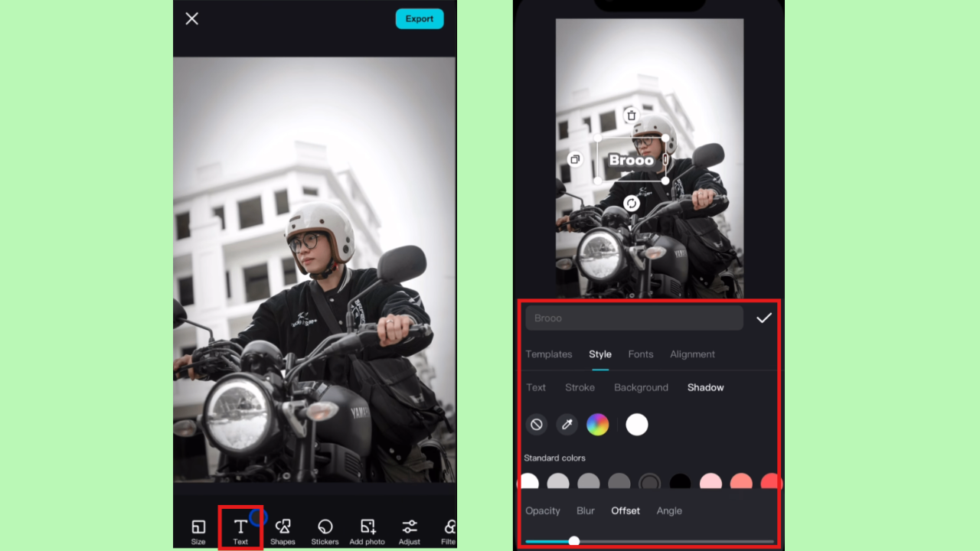Pick a shadow color with the eyedropper
980x551 pixels.
click(x=567, y=425)
